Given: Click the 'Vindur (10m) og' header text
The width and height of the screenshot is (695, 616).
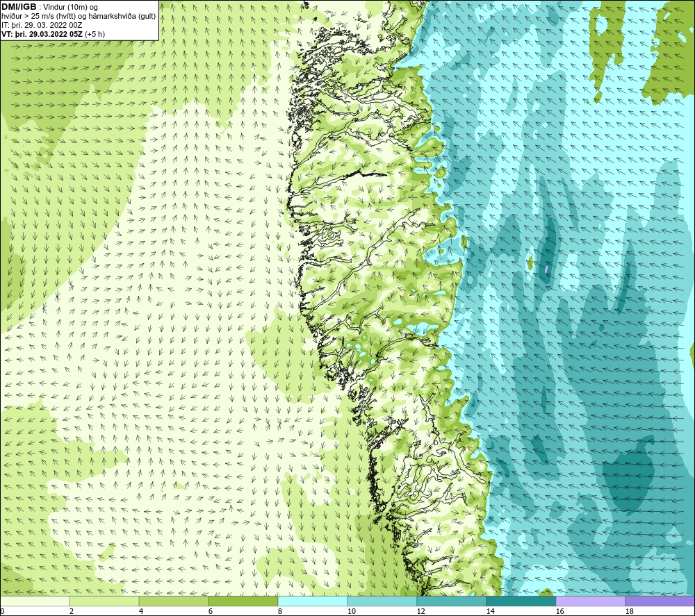Looking at the screenshot, I should [x=71, y=8].
